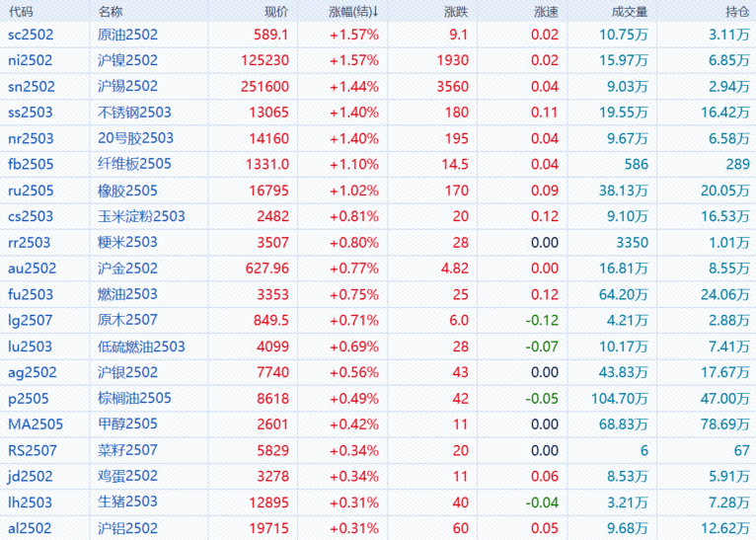
Task: Click volume 38.13万 for 橡胶2505
Action: 624,191
